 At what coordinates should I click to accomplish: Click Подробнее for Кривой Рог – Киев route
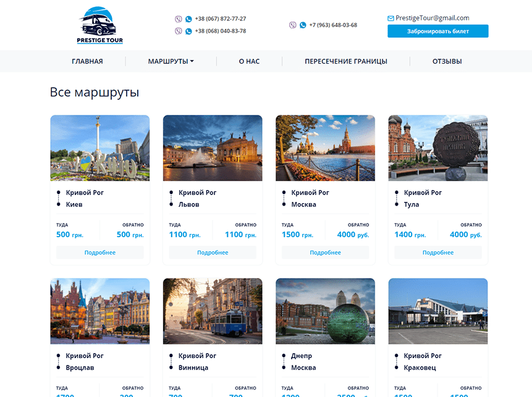click(x=100, y=253)
